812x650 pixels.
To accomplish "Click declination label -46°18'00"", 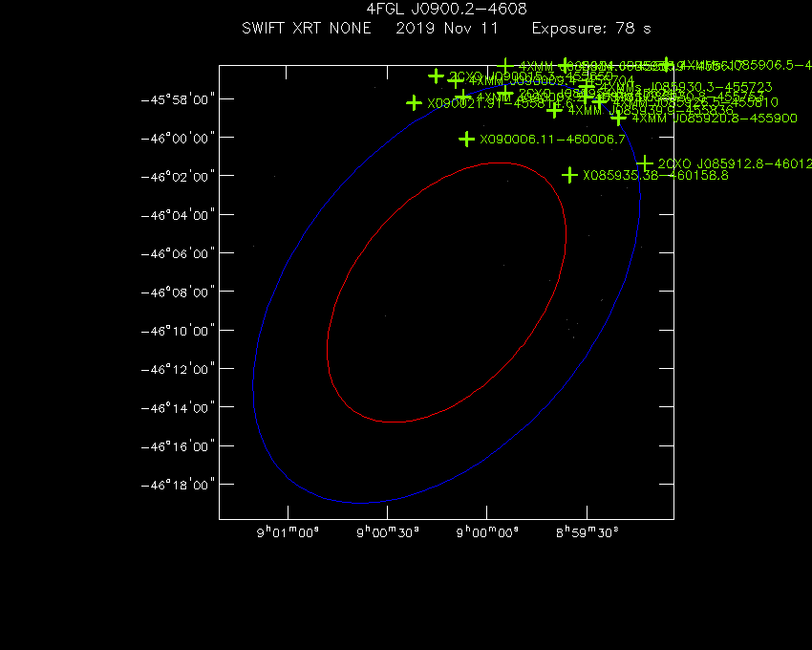I will pyautogui.click(x=178, y=485).
